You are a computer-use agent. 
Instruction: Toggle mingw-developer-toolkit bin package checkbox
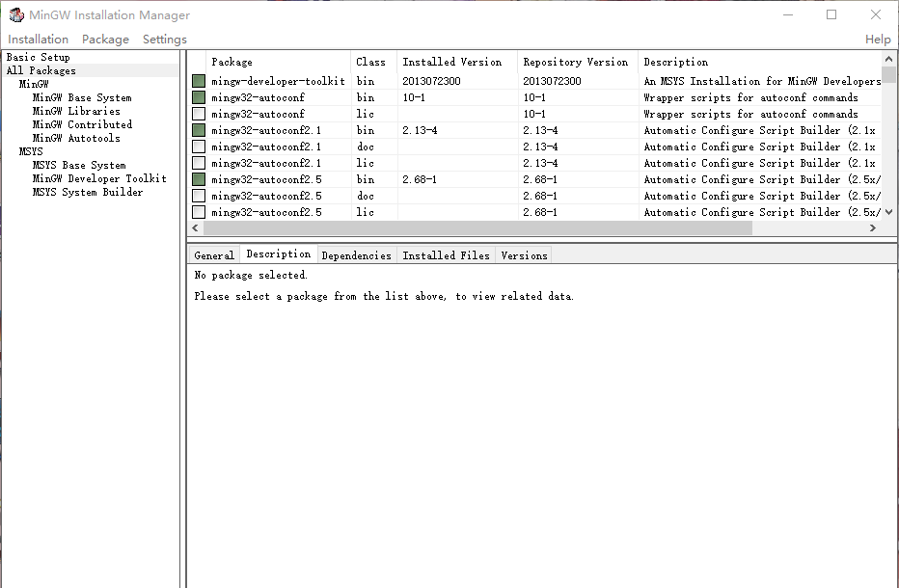pyautogui.click(x=199, y=81)
